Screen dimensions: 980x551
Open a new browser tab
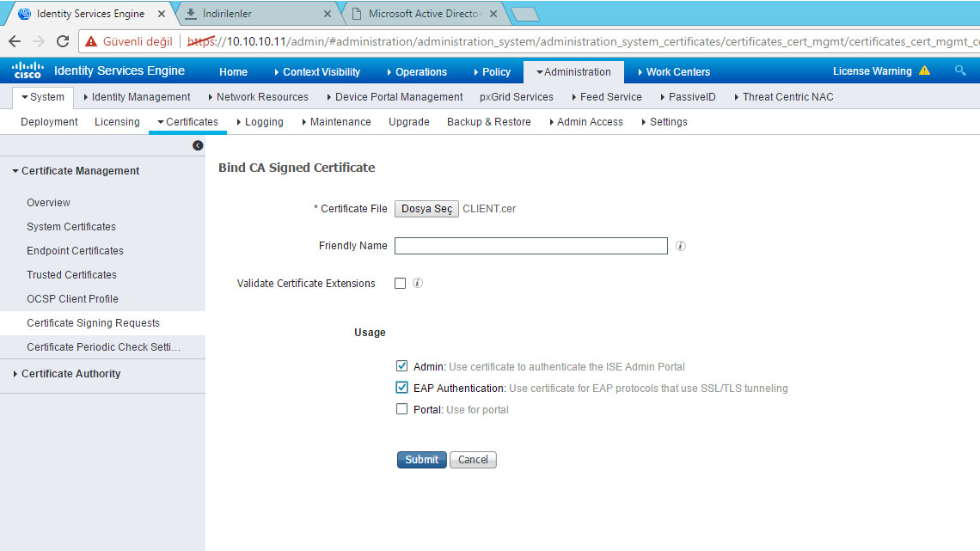click(x=524, y=15)
